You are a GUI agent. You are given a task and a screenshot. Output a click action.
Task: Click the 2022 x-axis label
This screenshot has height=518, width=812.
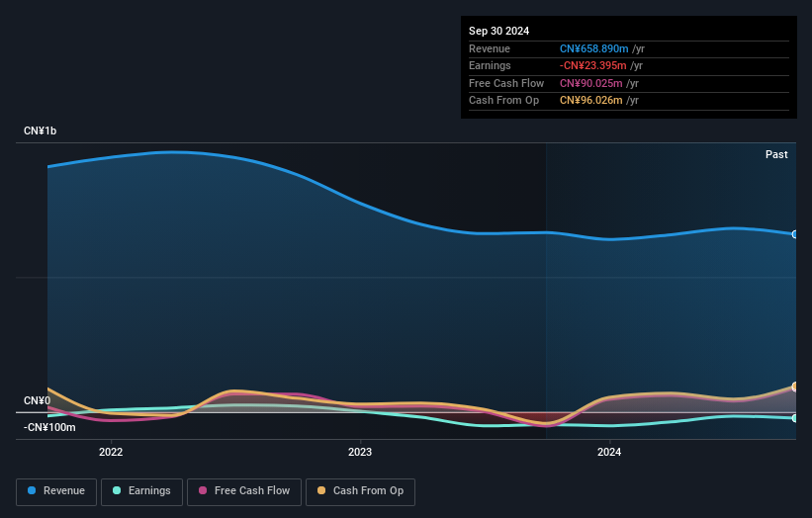tap(111, 452)
